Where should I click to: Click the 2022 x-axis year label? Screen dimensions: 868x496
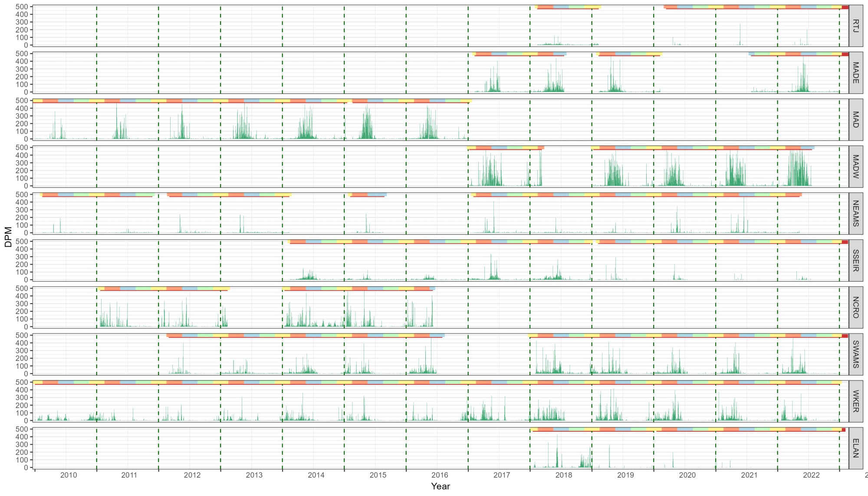tap(811, 475)
